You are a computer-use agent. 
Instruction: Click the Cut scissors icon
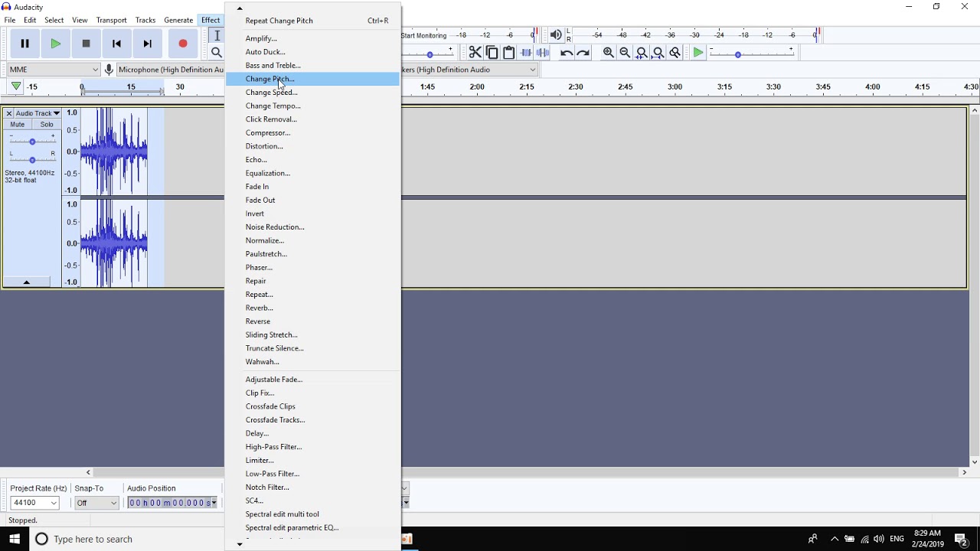coord(475,53)
